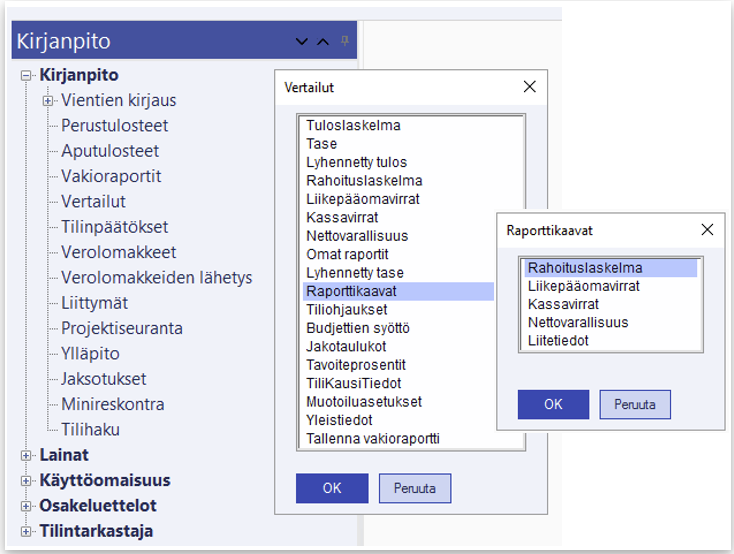Open Tilinpäätökset in the tree
The width and height of the screenshot is (734, 554).
114,227
